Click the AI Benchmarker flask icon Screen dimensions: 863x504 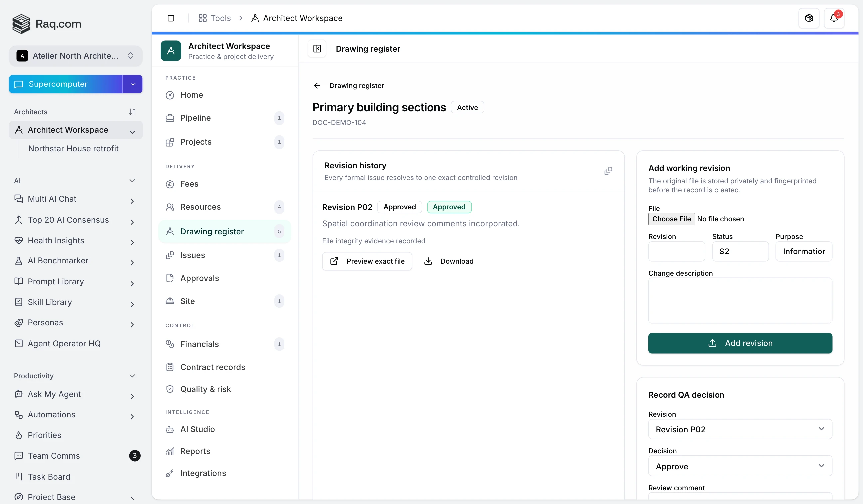coord(19,261)
